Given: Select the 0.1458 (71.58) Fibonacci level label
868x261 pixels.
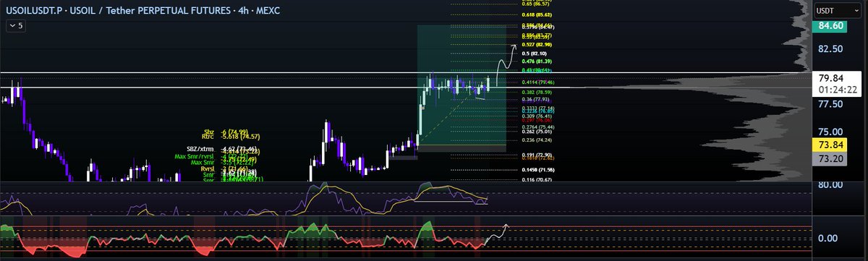Looking at the screenshot, I should (538, 169).
